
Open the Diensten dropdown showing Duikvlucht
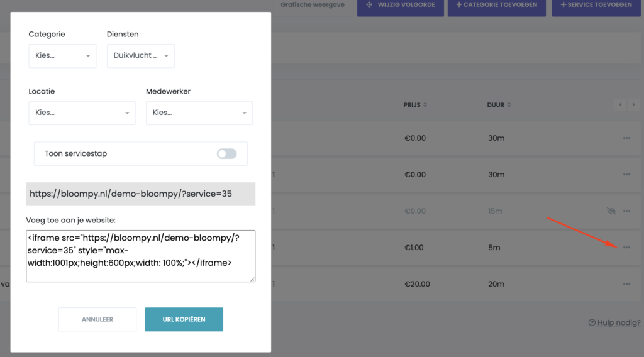tap(141, 56)
